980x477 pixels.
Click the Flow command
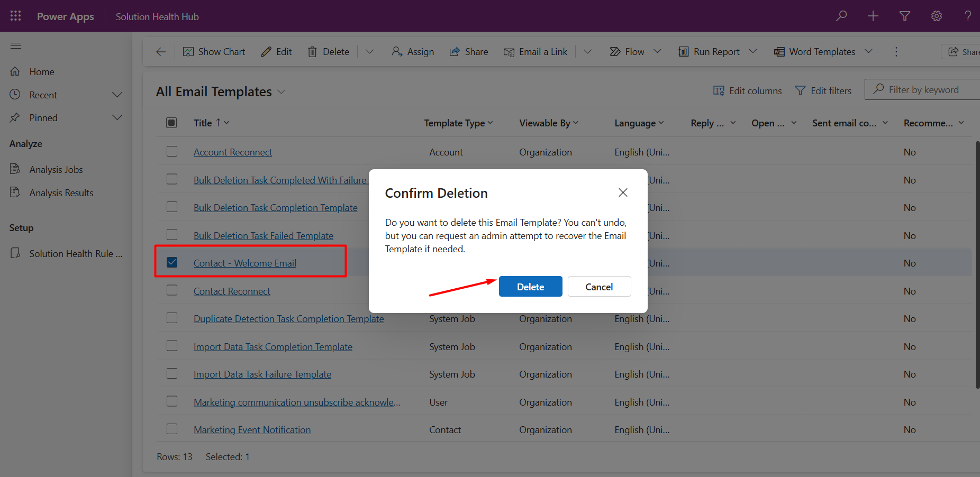click(627, 52)
